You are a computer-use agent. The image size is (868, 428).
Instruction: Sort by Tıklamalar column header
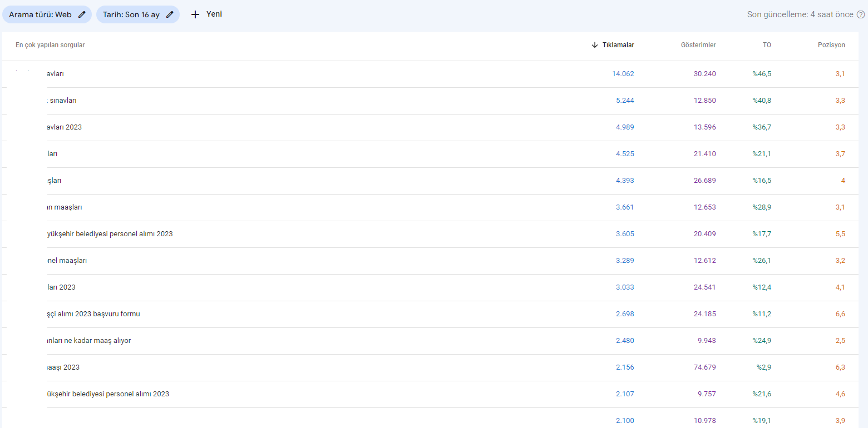tap(618, 45)
